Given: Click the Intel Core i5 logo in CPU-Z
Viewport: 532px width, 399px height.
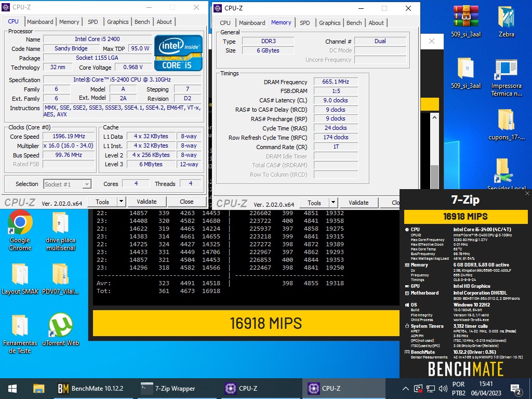Looking at the screenshot, I should pos(179,53).
